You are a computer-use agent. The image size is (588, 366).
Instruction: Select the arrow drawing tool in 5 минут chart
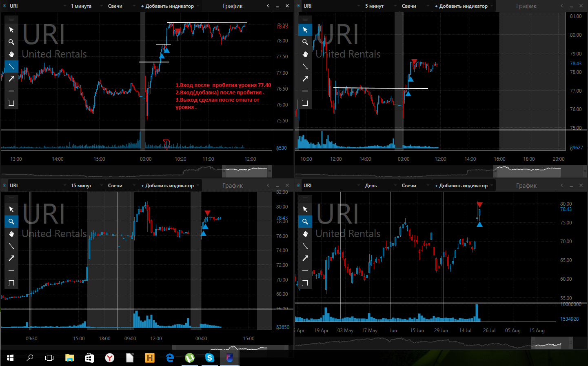tap(305, 79)
